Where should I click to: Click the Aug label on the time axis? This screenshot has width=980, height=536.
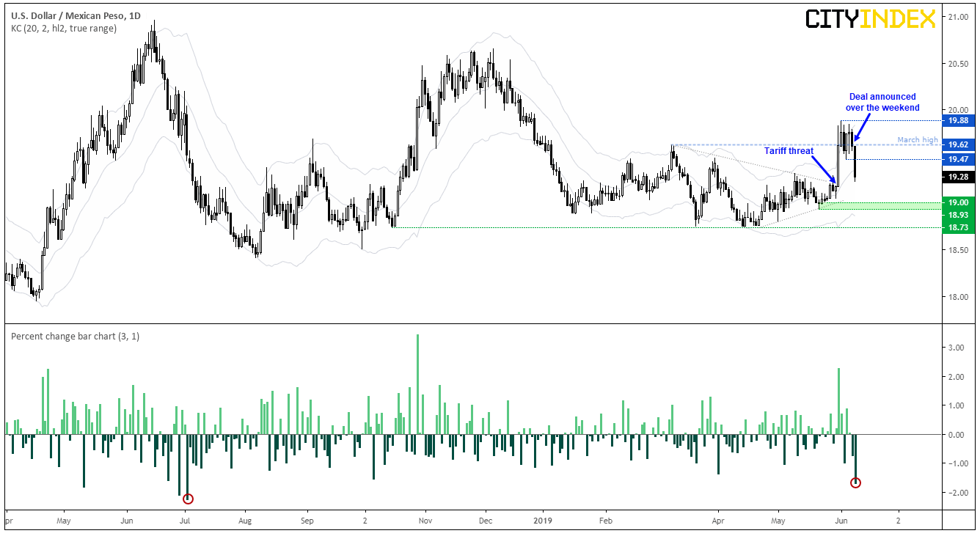[x=246, y=519]
